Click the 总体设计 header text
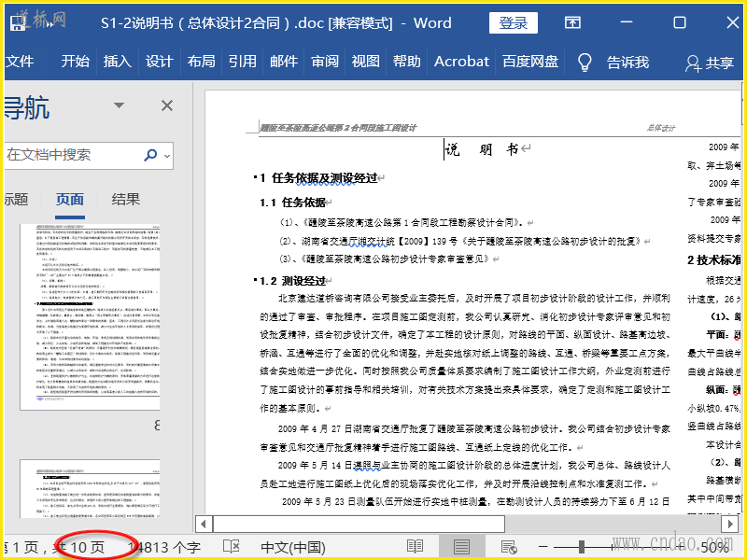 (x=661, y=128)
